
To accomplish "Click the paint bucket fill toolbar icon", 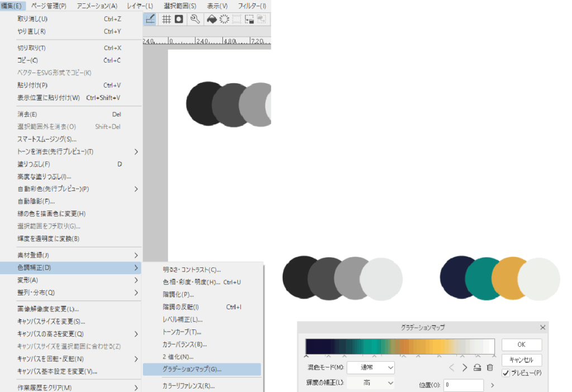I will pos(212,19).
